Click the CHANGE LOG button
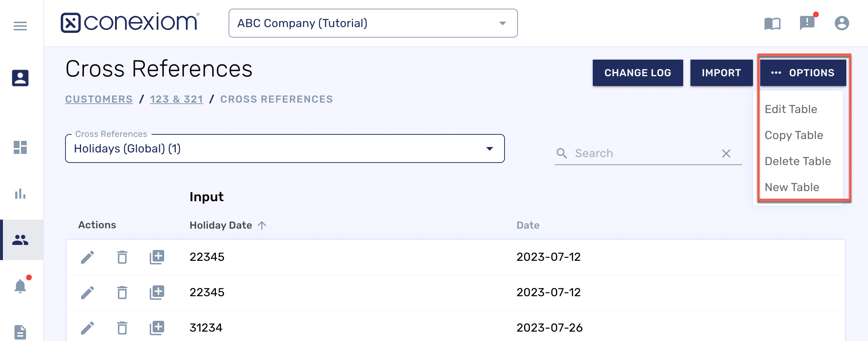The width and height of the screenshot is (868, 341). (x=638, y=72)
